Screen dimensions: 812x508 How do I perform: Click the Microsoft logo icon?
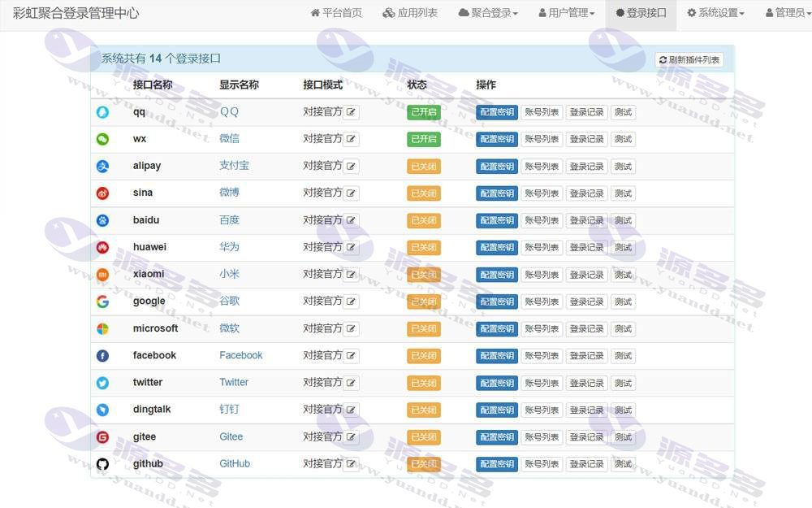click(x=102, y=328)
